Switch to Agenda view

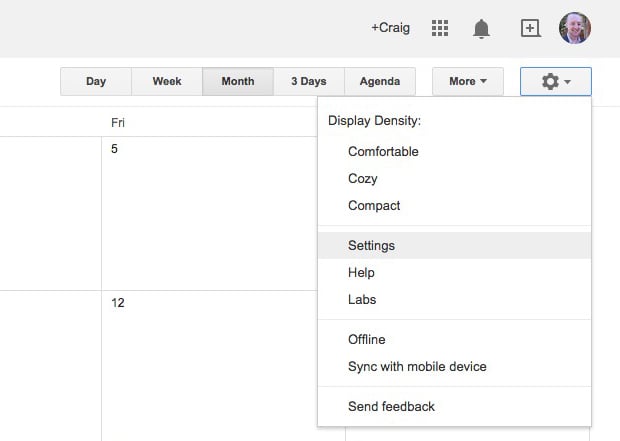coord(380,81)
